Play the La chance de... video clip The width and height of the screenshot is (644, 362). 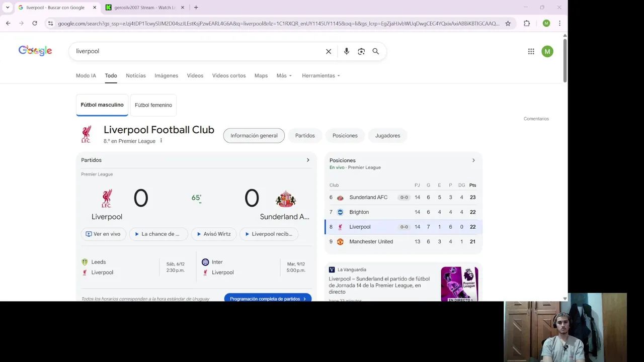click(158, 234)
